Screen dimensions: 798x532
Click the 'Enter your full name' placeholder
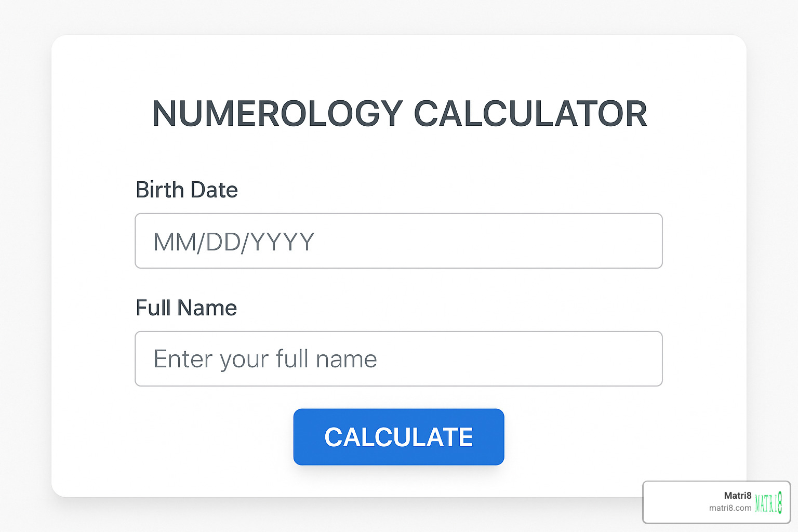(x=265, y=359)
